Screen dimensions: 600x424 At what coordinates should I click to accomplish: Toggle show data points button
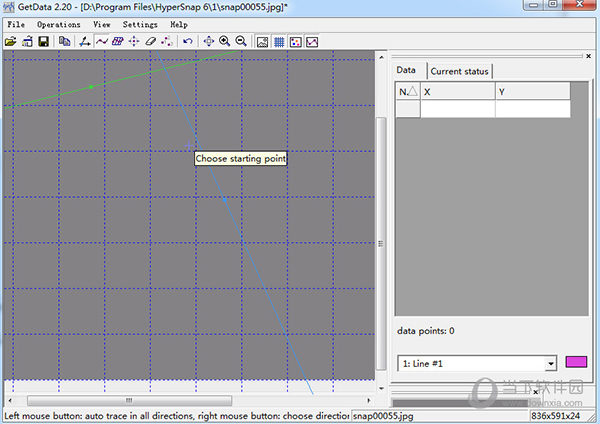[x=295, y=41]
